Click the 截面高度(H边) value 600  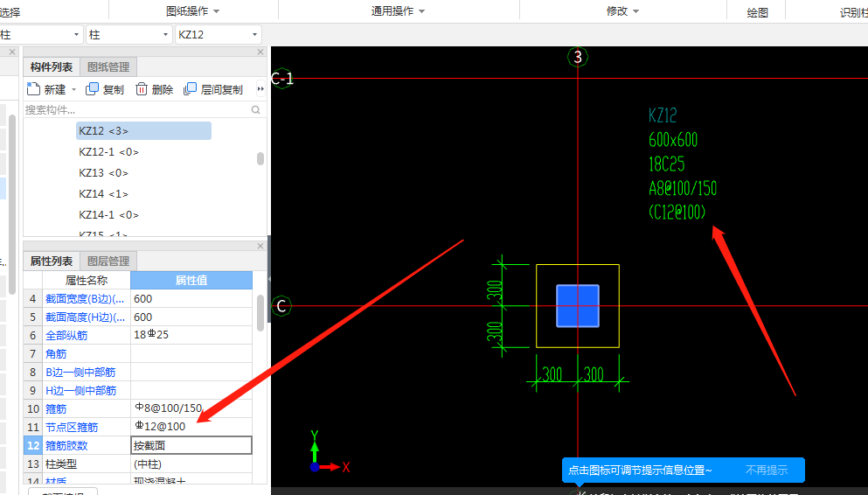[x=191, y=317]
